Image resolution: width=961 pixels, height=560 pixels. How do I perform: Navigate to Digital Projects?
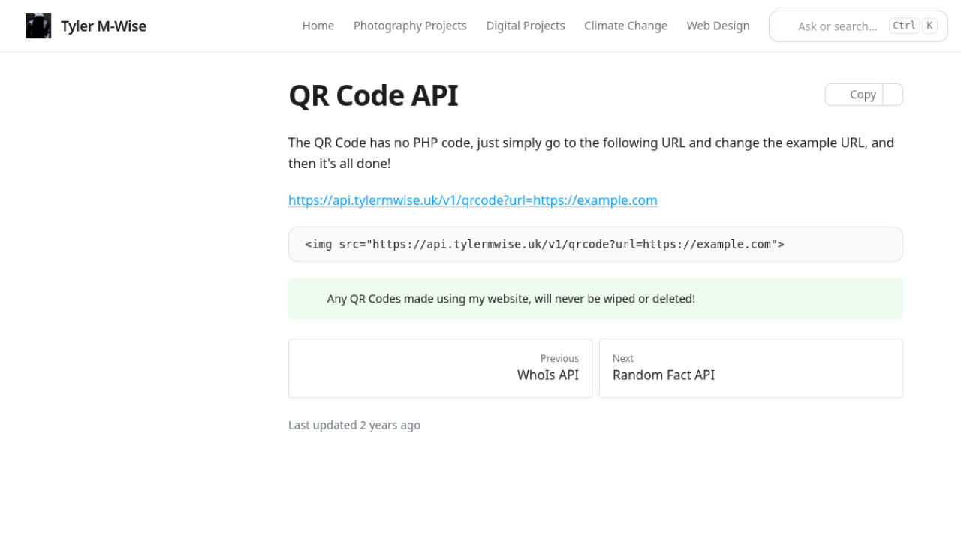525,26
